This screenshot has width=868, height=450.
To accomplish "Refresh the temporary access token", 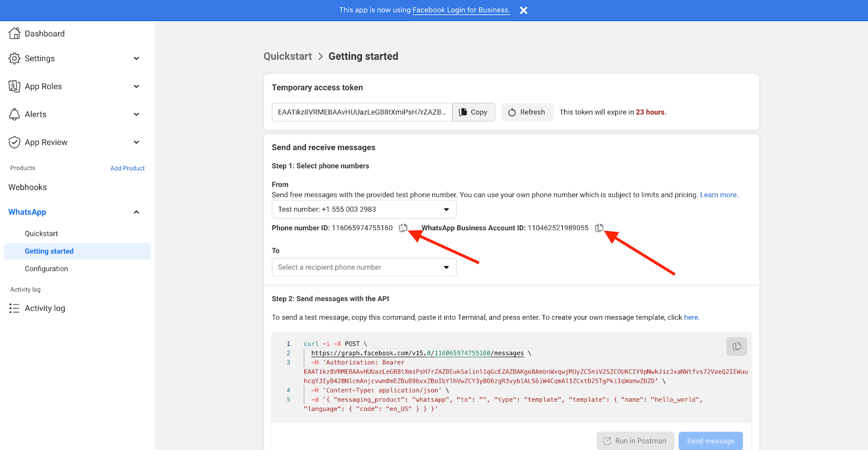I will tap(527, 112).
